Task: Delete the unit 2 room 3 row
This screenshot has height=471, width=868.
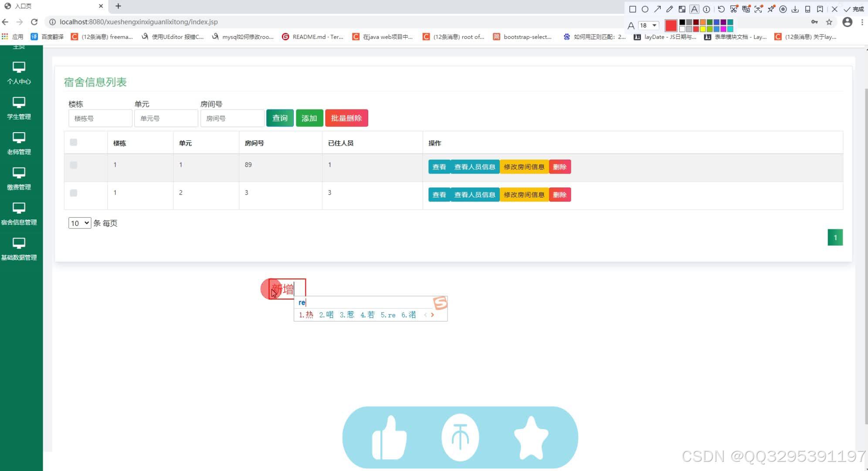Action: point(560,195)
